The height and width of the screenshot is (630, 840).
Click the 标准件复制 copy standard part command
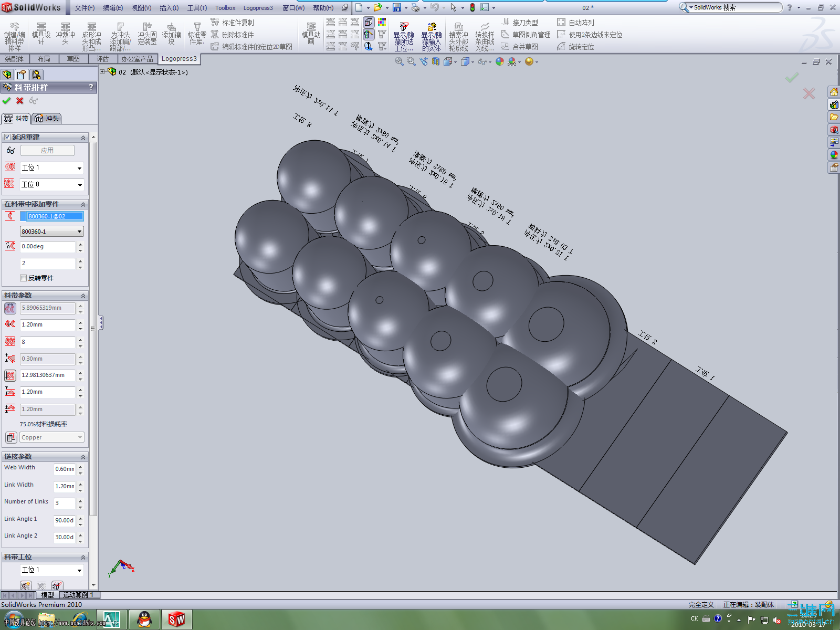(232, 23)
